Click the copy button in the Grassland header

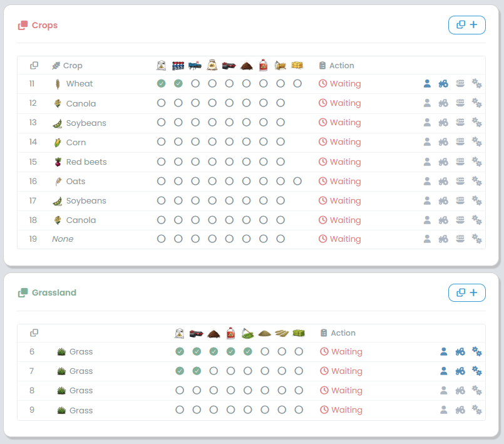[461, 292]
